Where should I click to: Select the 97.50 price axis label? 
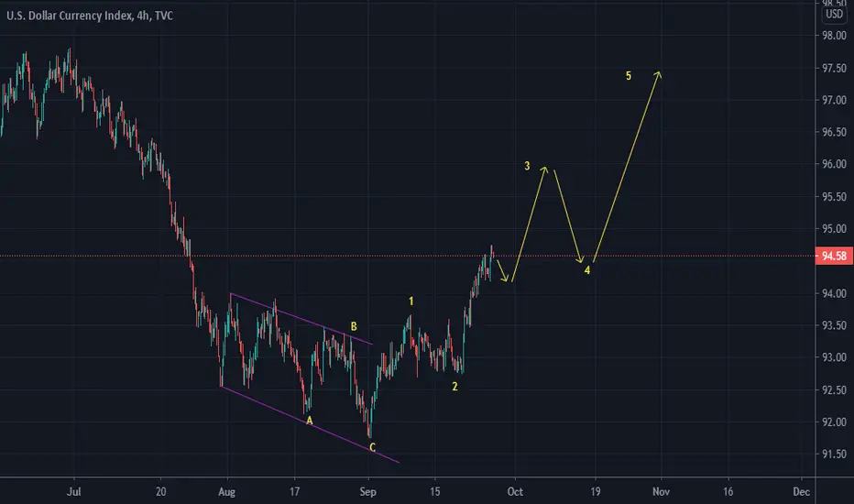click(x=834, y=68)
